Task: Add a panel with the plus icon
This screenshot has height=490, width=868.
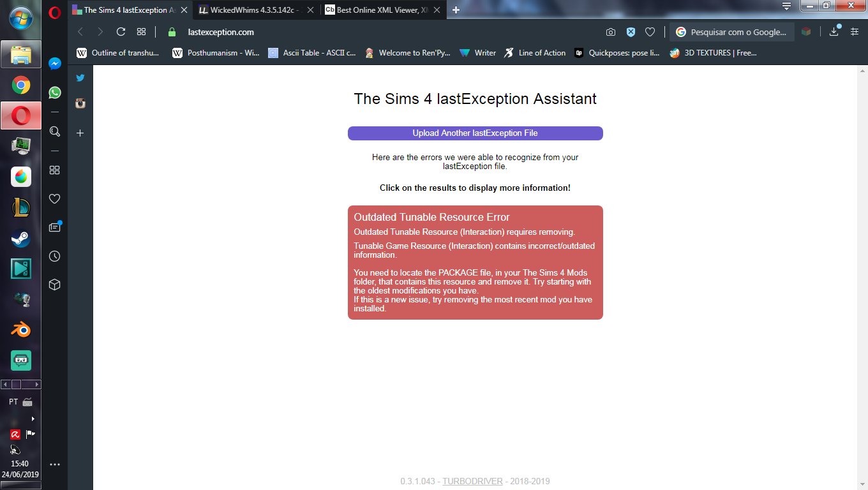Action: [x=80, y=133]
